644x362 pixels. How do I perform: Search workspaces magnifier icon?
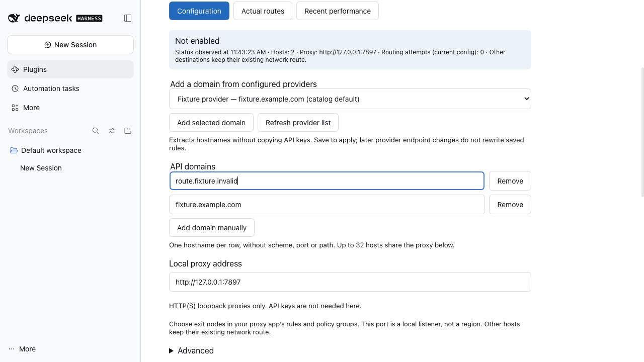tap(96, 131)
